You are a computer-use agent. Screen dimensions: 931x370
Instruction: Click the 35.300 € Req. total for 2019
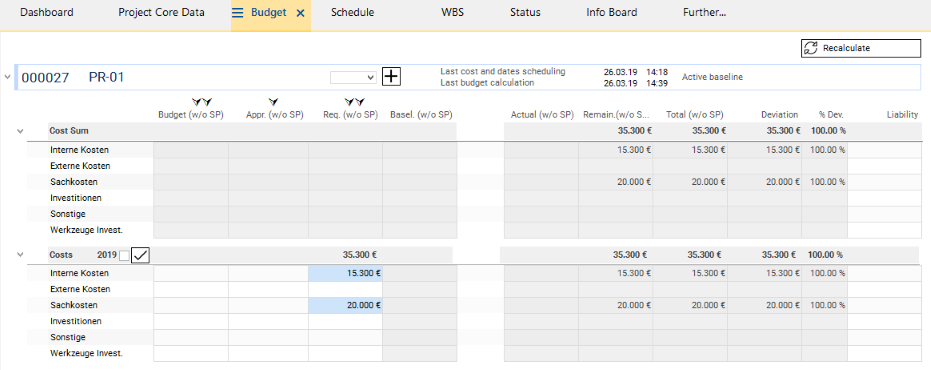click(360, 255)
